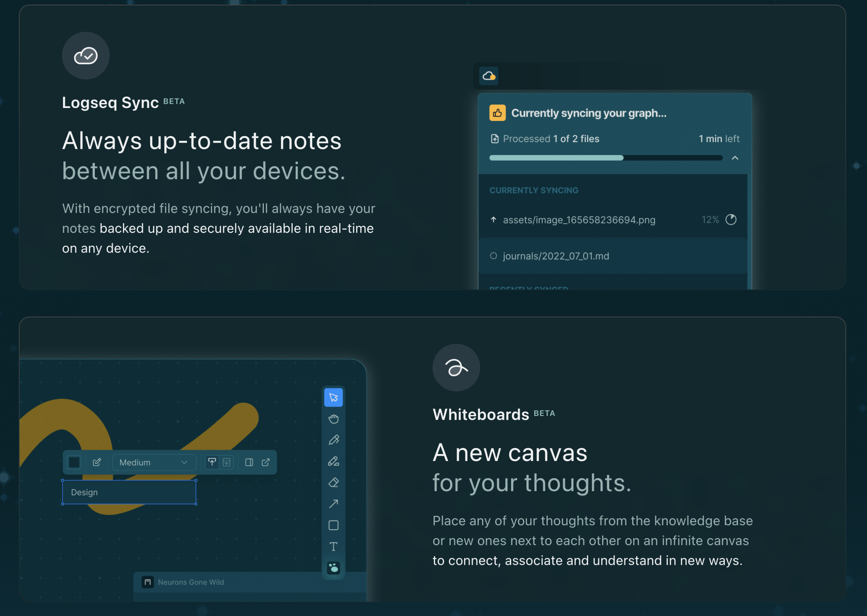Viewport: 867px width, 616px height.
Task: Open Neurons Gone Wild whiteboard title
Action: coord(190,582)
